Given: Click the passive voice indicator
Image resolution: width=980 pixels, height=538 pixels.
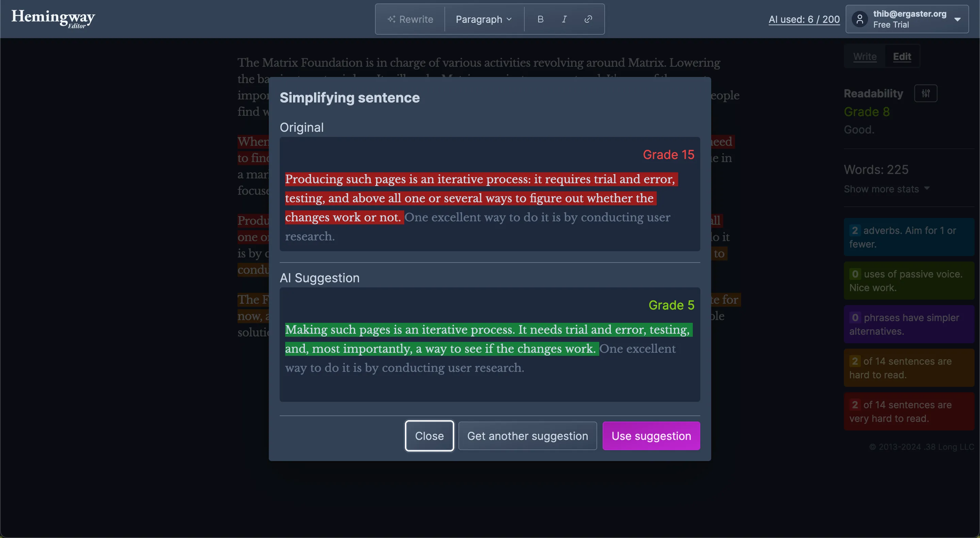Looking at the screenshot, I should click(x=909, y=280).
